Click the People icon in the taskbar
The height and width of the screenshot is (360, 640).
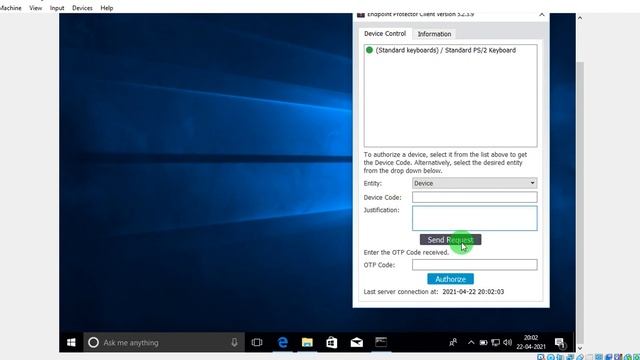point(453,342)
